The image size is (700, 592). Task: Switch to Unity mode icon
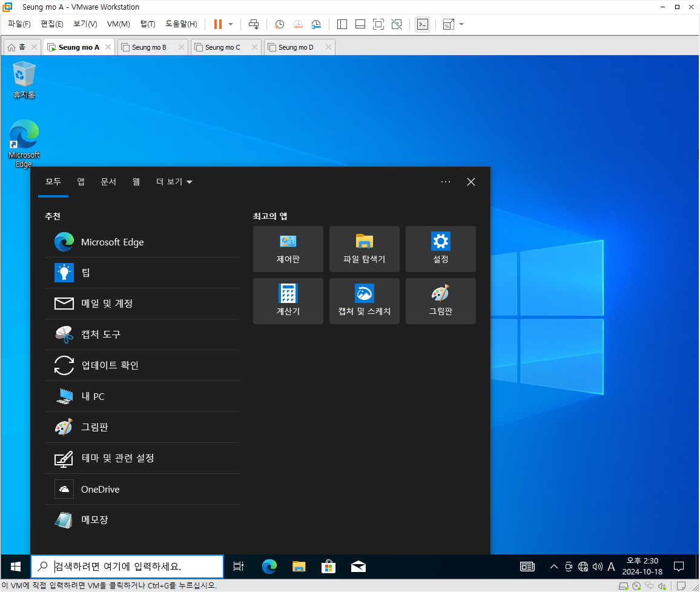pyautogui.click(x=397, y=24)
